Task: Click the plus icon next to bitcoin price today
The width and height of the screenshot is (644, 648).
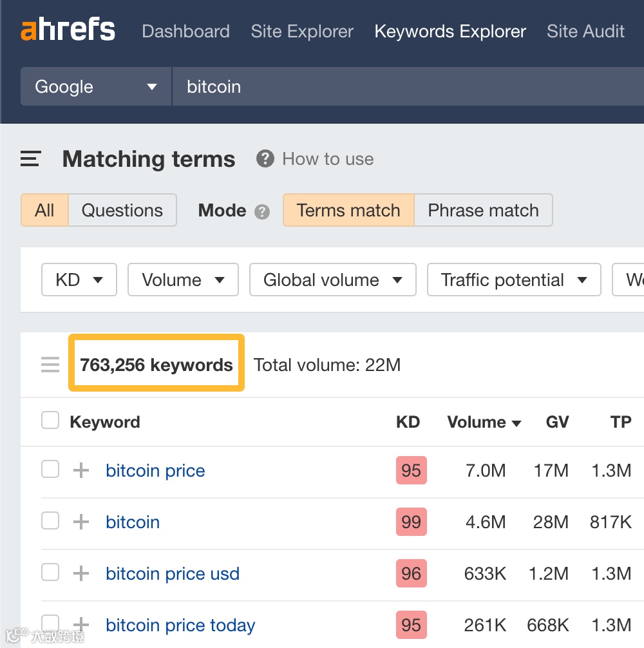Action: point(80,625)
